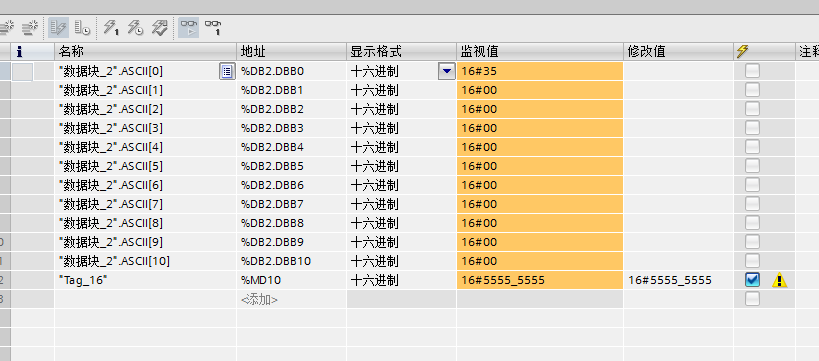Click the 监视值 column header
This screenshot has width=819, height=361.
coord(540,51)
